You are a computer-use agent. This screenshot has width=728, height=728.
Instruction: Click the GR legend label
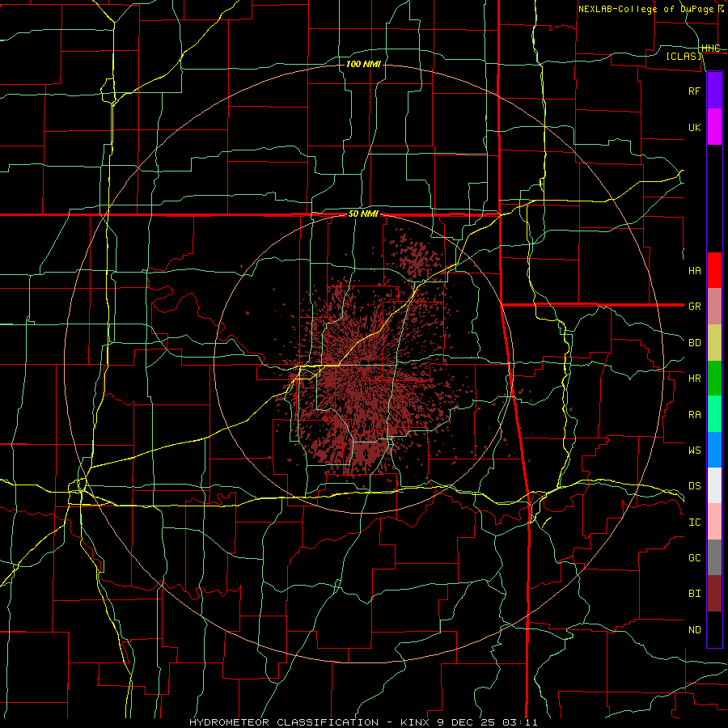point(694,307)
